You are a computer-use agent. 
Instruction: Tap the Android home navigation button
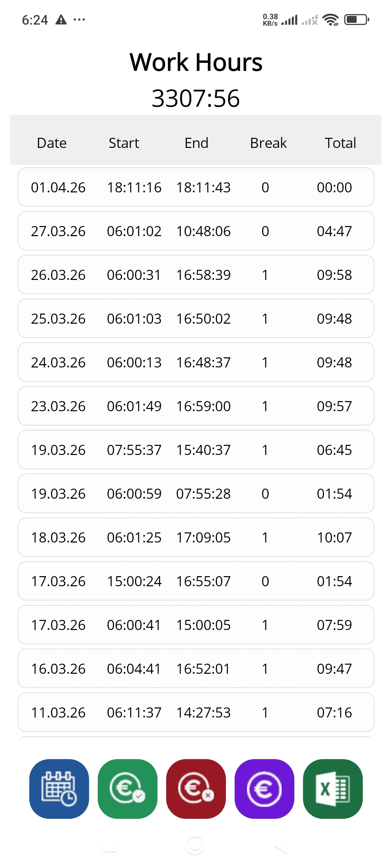click(195, 846)
